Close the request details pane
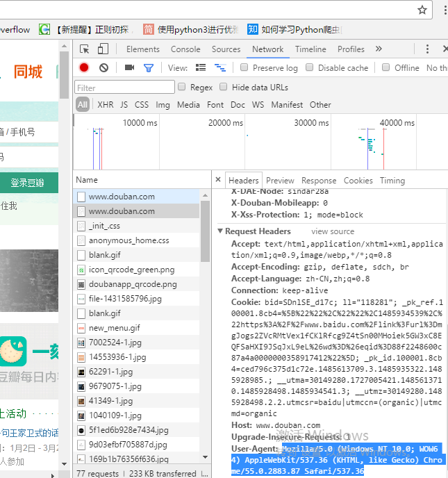The width and height of the screenshot is (448, 478). [x=218, y=179]
